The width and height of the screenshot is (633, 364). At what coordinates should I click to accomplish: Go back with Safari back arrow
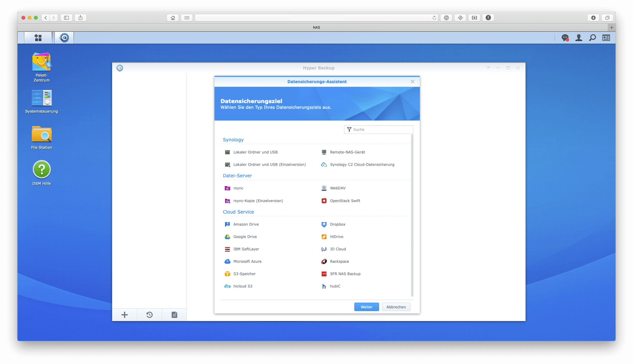pyautogui.click(x=46, y=18)
